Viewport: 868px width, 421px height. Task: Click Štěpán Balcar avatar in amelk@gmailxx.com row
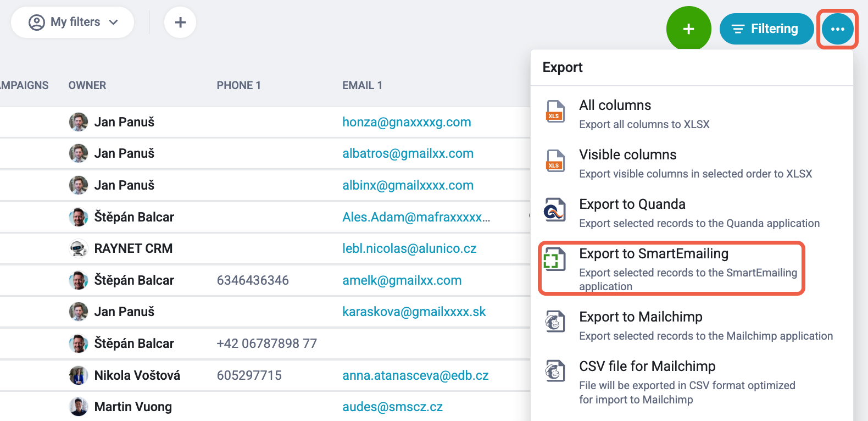point(79,280)
